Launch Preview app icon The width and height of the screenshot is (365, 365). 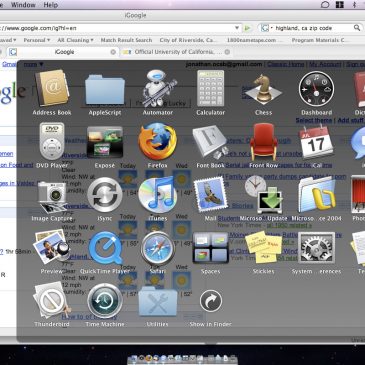click(x=52, y=247)
